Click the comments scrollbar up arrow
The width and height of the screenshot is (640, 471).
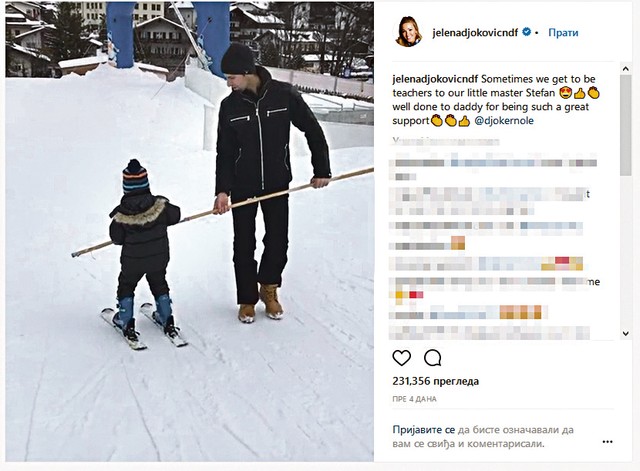625,69
